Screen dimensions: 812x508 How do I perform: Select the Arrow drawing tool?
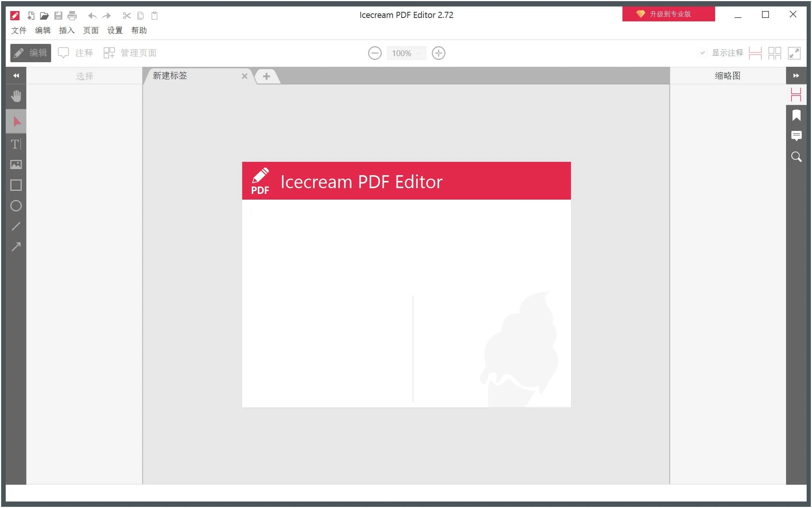pos(16,247)
